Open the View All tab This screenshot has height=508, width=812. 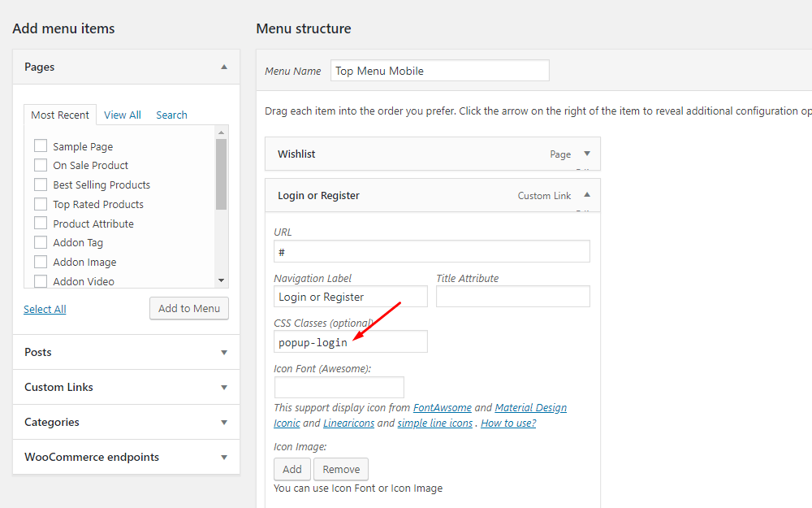(123, 115)
